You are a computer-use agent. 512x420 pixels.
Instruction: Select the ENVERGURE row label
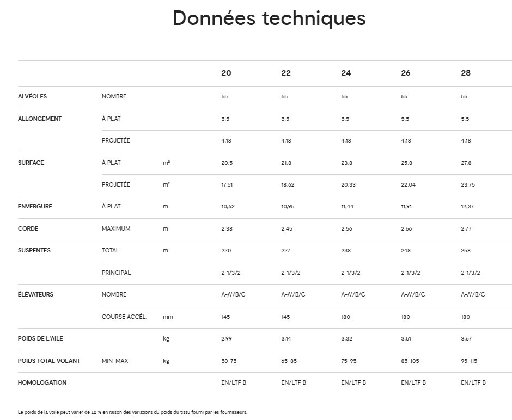pyautogui.click(x=35, y=207)
